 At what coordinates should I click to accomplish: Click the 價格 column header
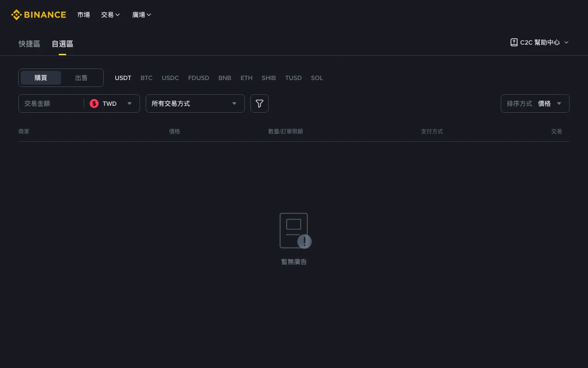point(175,131)
